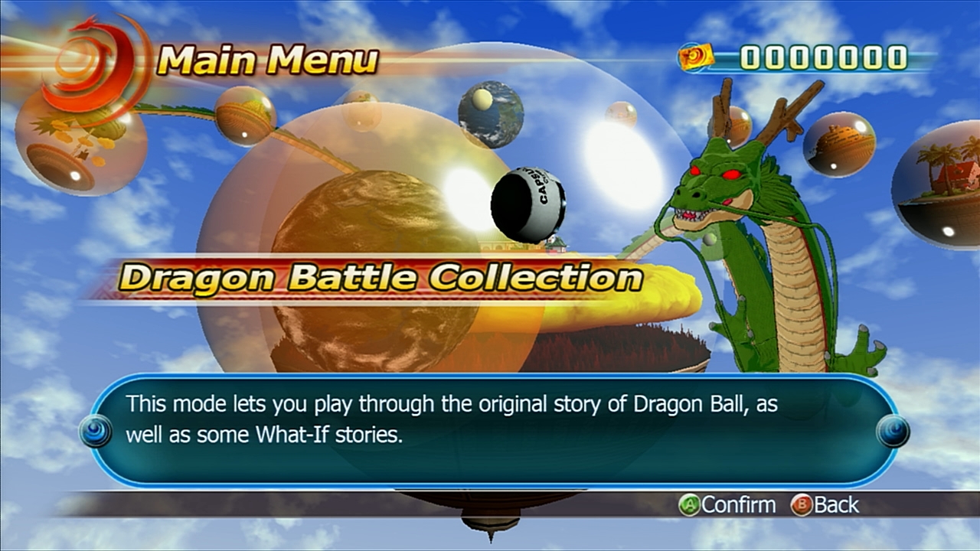Click the green A Confirm button icon
The height and width of the screenshot is (551, 980).
click(689, 505)
